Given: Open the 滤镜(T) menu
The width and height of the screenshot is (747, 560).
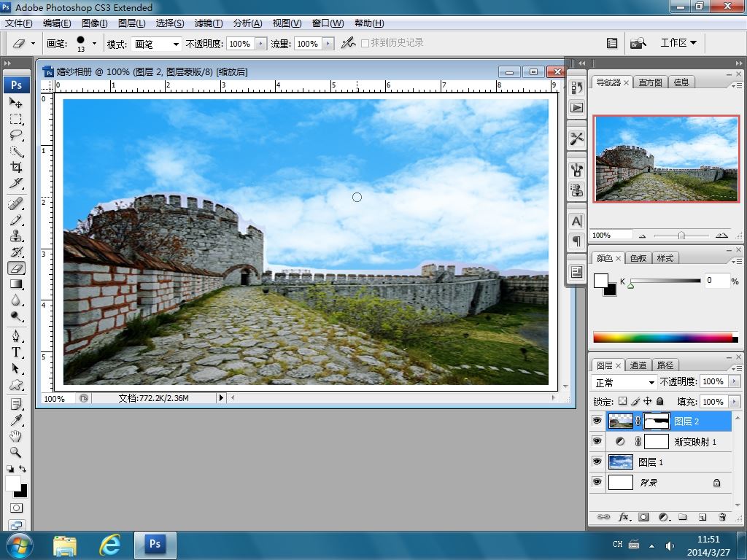Looking at the screenshot, I should point(208,23).
